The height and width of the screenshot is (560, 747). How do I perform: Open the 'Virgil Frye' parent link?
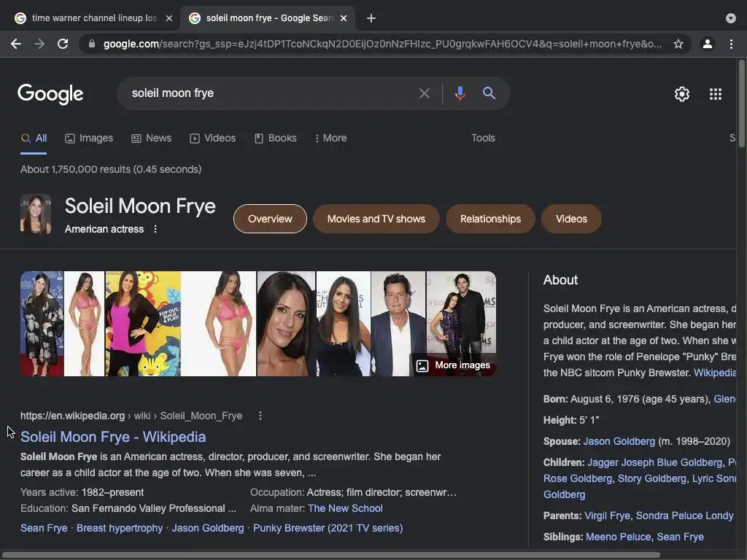point(608,516)
